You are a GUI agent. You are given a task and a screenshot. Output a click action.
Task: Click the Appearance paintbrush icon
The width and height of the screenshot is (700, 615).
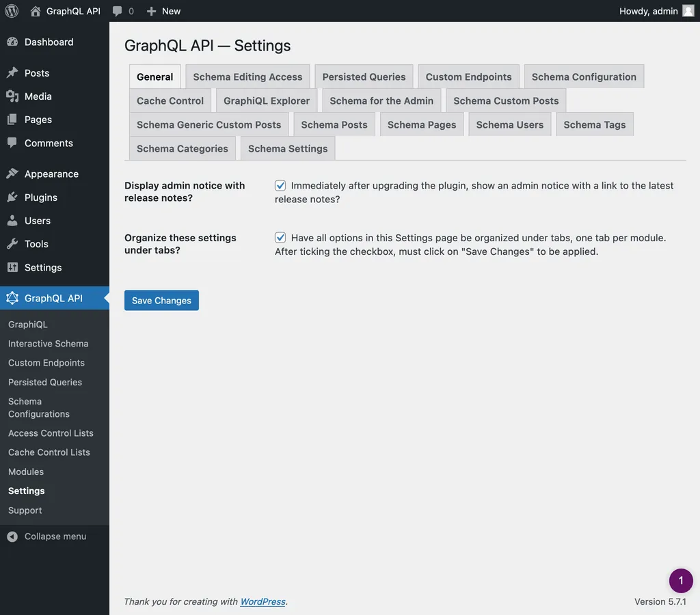coord(12,174)
